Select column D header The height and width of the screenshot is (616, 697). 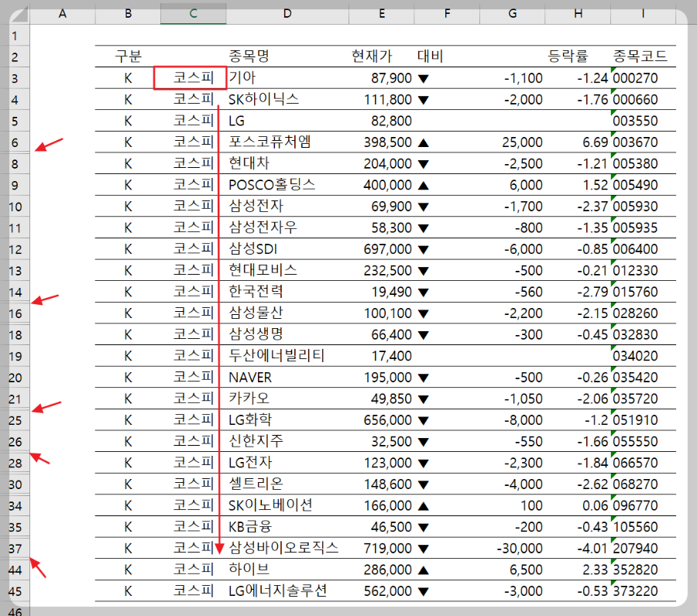coord(287,13)
